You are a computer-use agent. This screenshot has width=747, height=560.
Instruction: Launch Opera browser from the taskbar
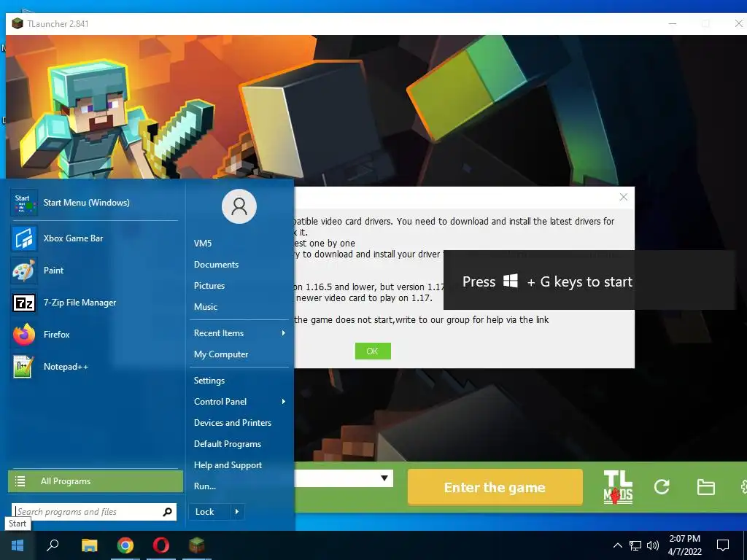tap(161, 545)
